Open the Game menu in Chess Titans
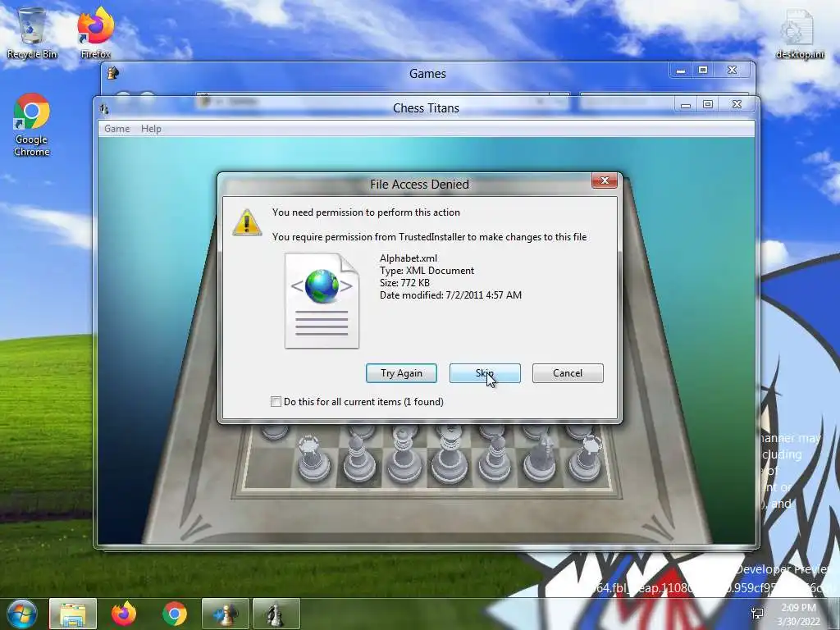Viewport: 840px width, 630px height. coord(117,129)
